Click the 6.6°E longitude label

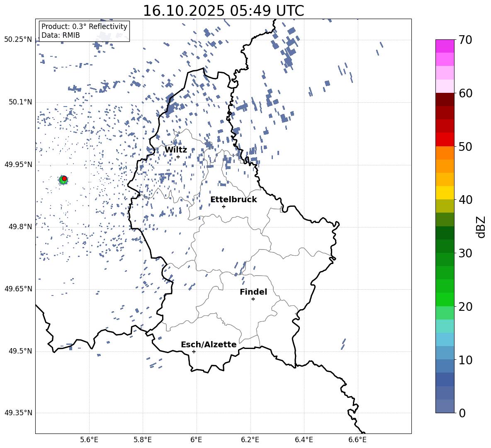[x=357, y=440]
